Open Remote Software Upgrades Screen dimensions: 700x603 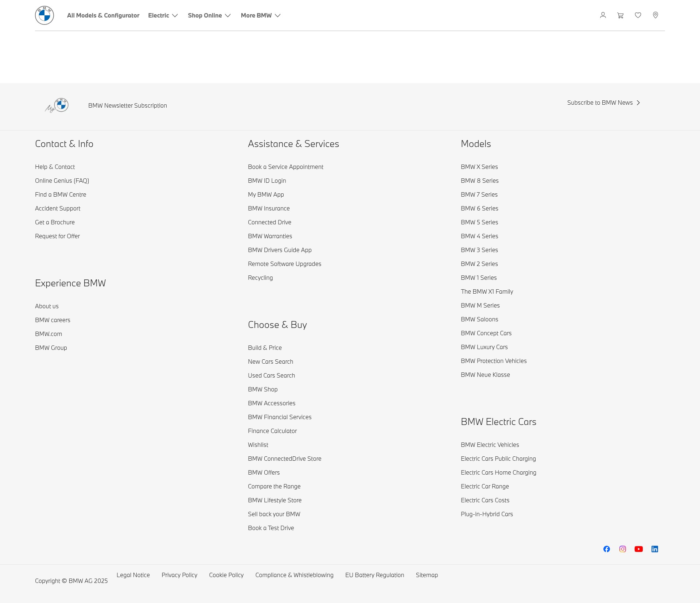(x=284, y=264)
